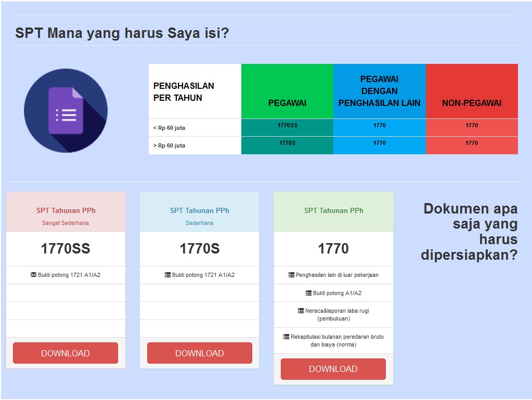Download the 1770S form
The width and height of the screenshot is (532, 400).
200,353
